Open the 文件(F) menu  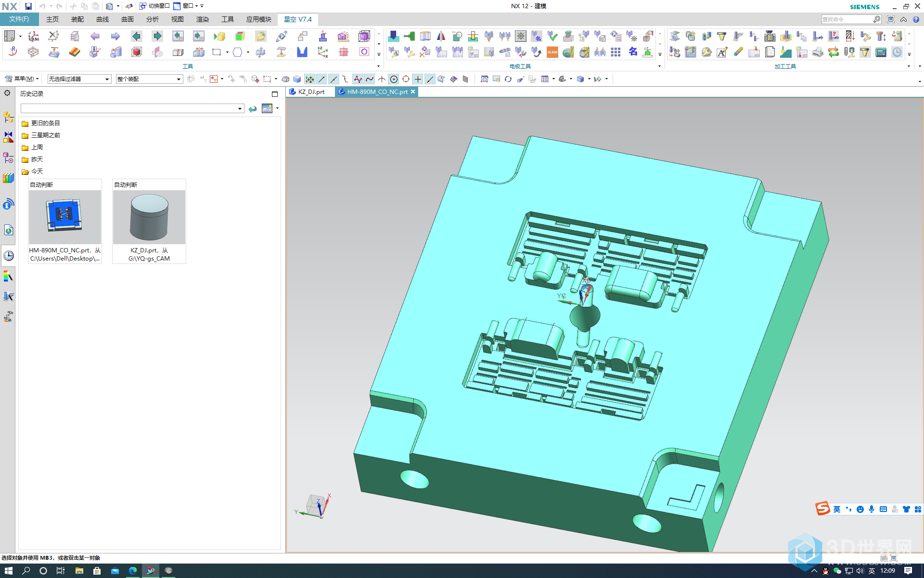[19, 19]
